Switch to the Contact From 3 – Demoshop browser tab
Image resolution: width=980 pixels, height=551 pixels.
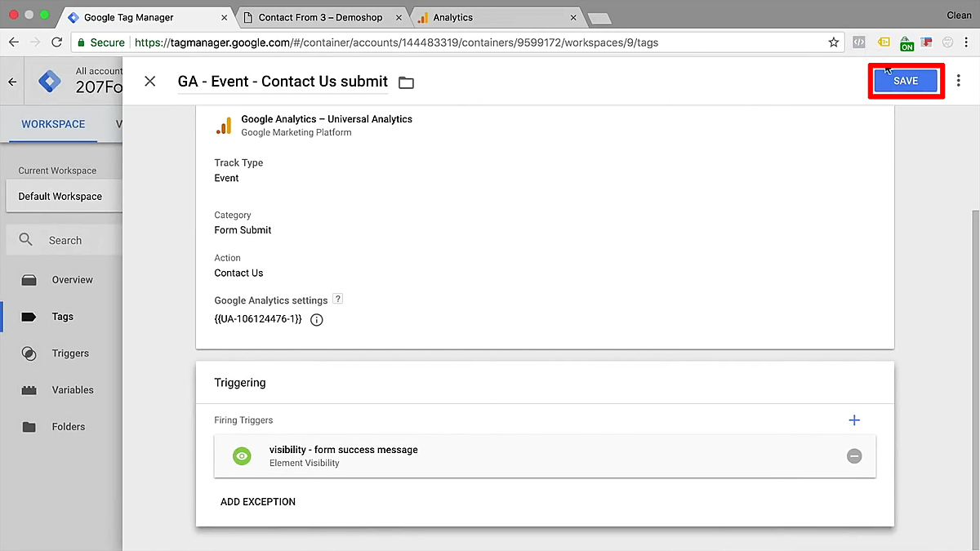pos(320,17)
